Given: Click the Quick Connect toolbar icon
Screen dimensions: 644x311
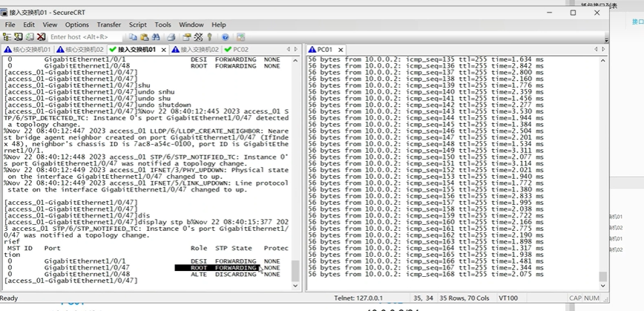Looking at the screenshot, I should 18,37.
